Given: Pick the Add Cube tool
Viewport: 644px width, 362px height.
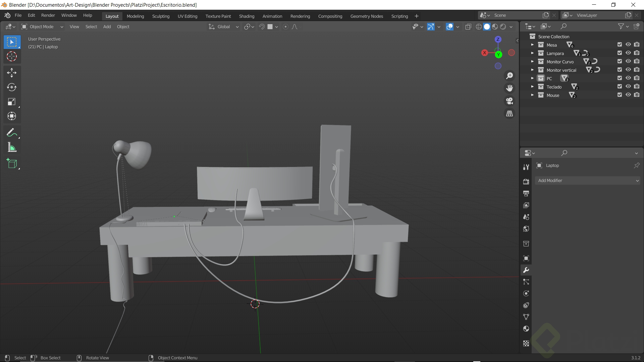Looking at the screenshot, I should pyautogui.click(x=12, y=164).
